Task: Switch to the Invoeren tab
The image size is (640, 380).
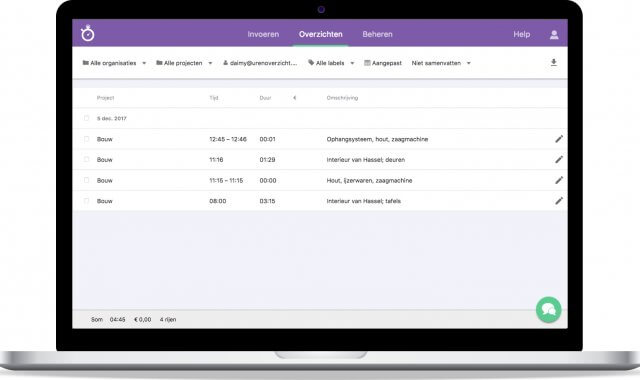Action: click(x=263, y=34)
